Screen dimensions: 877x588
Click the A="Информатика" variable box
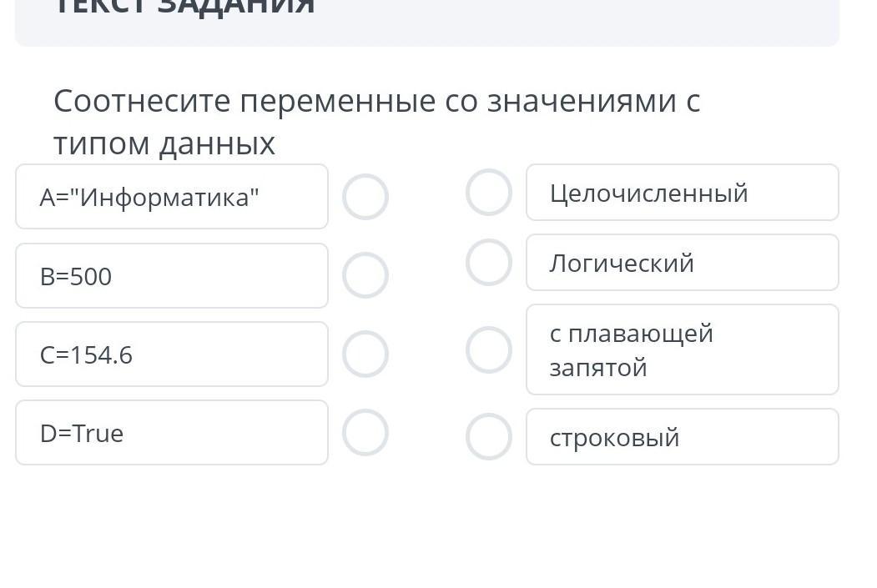pos(171,197)
